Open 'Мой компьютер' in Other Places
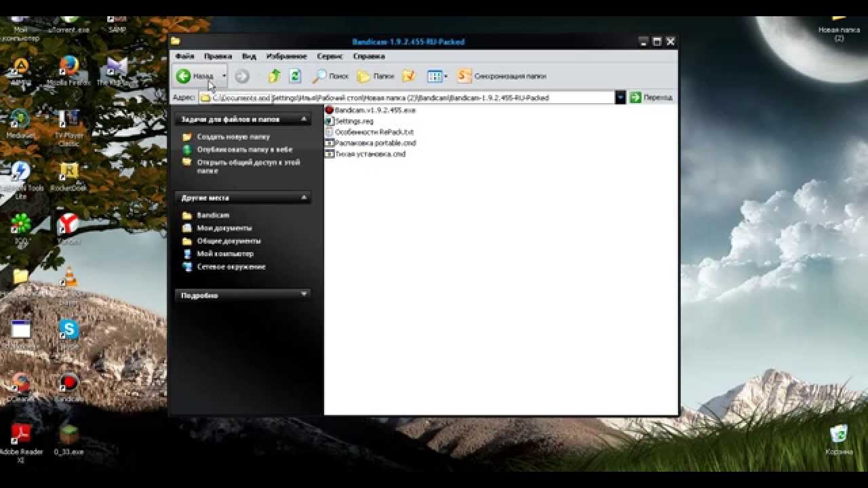The height and width of the screenshot is (488, 868). click(225, 254)
